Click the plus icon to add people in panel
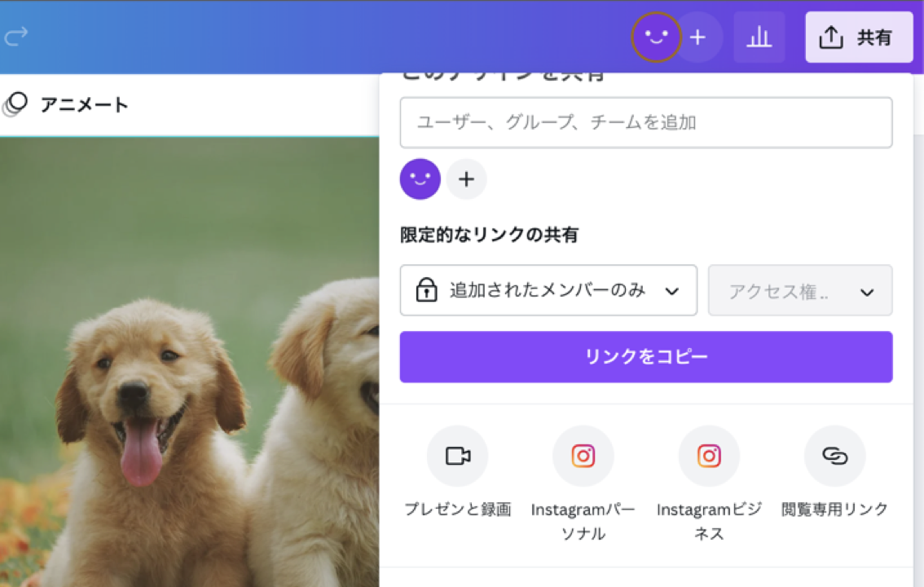Screen dimensions: 924x587 (x=466, y=179)
